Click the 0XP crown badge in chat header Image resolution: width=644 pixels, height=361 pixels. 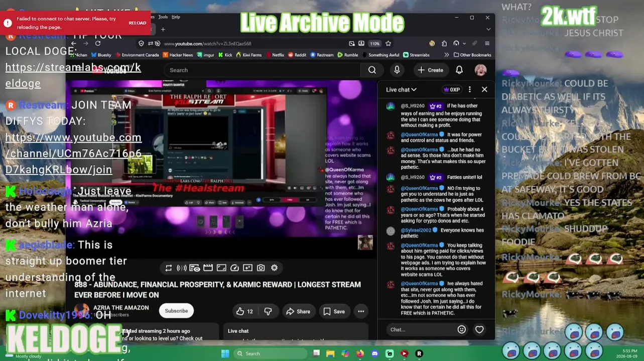[452, 90]
